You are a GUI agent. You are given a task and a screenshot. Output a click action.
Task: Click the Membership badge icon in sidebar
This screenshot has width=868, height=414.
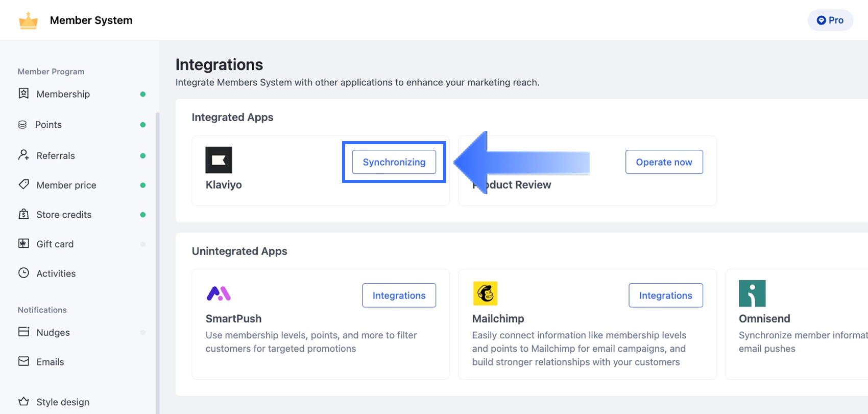(x=23, y=94)
